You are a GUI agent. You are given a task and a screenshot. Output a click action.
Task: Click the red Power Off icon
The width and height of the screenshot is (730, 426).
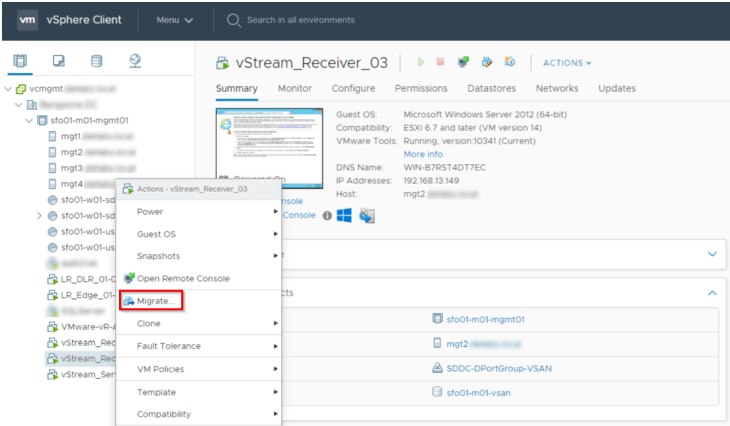440,63
